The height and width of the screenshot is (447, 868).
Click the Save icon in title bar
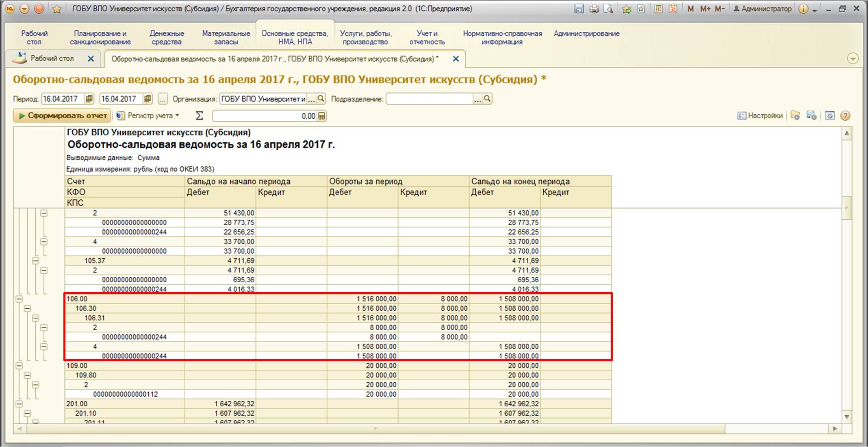[579, 9]
